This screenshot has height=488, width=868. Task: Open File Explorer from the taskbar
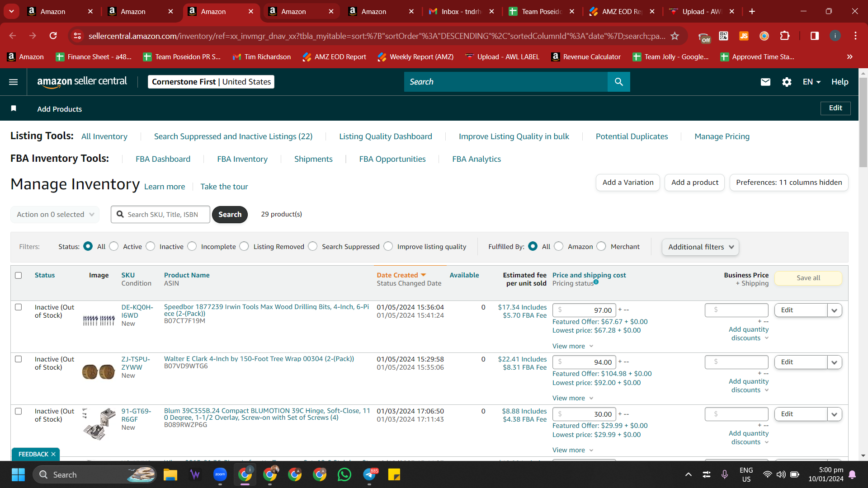coord(170,474)
